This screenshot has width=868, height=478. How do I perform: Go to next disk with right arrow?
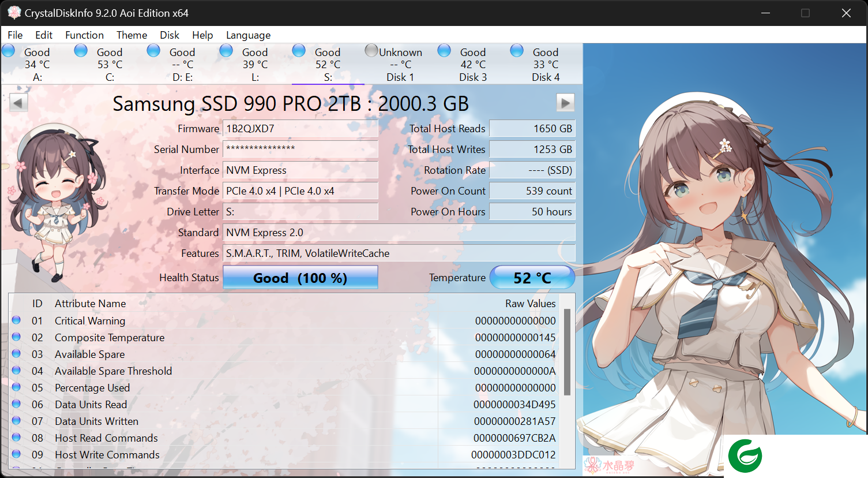tap(565, 103)
